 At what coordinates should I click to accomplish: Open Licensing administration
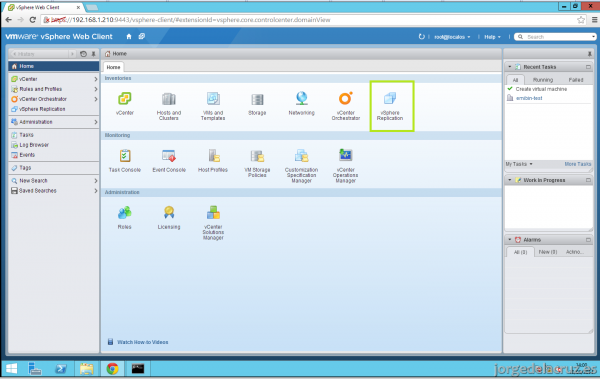click(169, 212)
